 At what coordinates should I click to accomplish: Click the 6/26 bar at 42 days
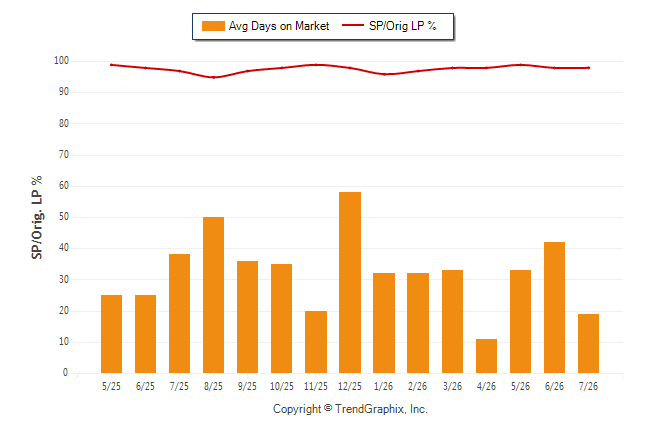tap(554, 307)
